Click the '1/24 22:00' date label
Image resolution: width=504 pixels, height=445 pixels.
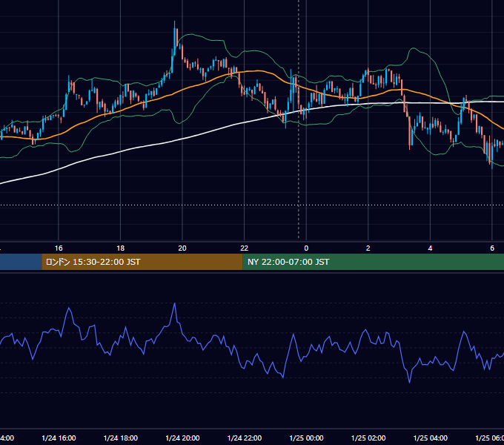point(245,438)
